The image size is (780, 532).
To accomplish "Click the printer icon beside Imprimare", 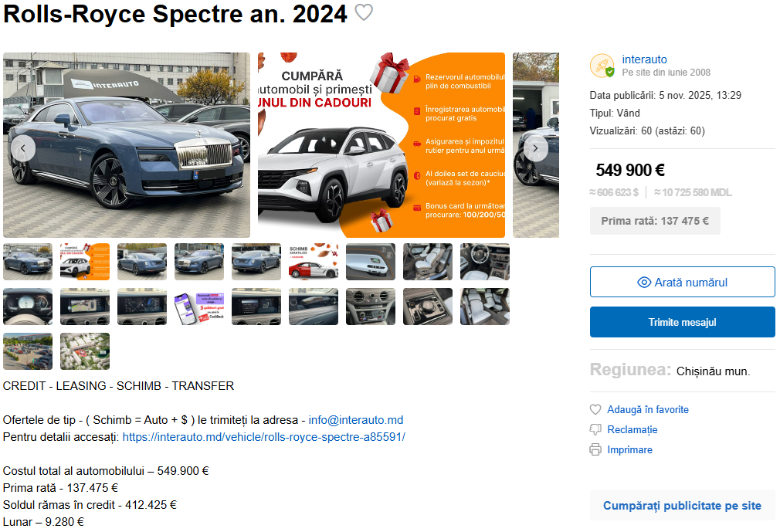I will point(595,449).
